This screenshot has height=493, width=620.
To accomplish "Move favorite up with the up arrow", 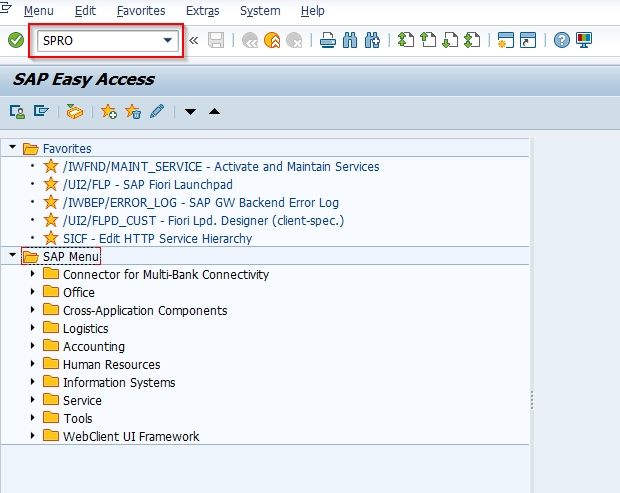I will 214,111.
